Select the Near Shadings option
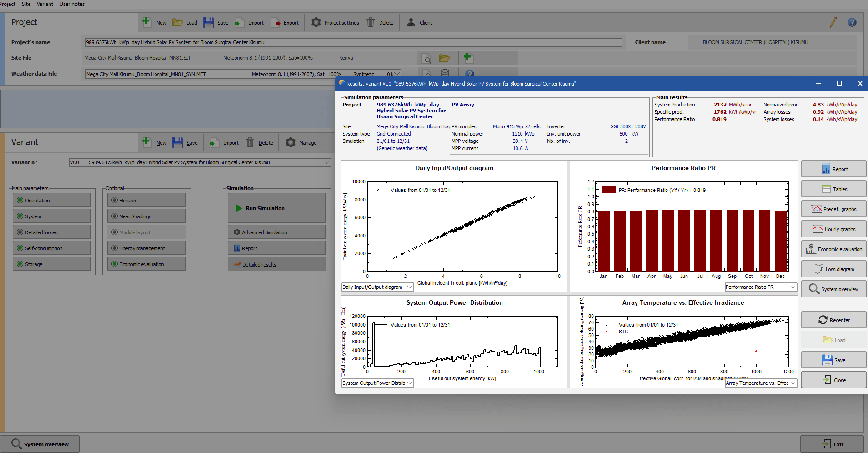The image size is (868, 453). click(146, 216)
